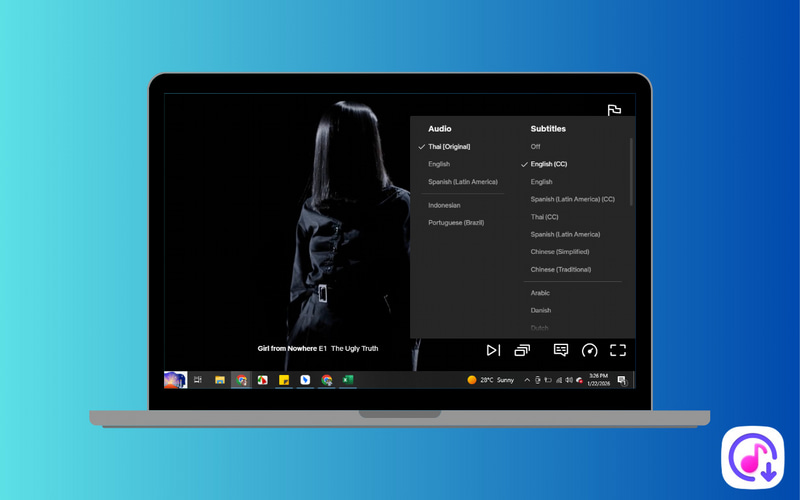
Task: Select English audio track
Action: 439,164
